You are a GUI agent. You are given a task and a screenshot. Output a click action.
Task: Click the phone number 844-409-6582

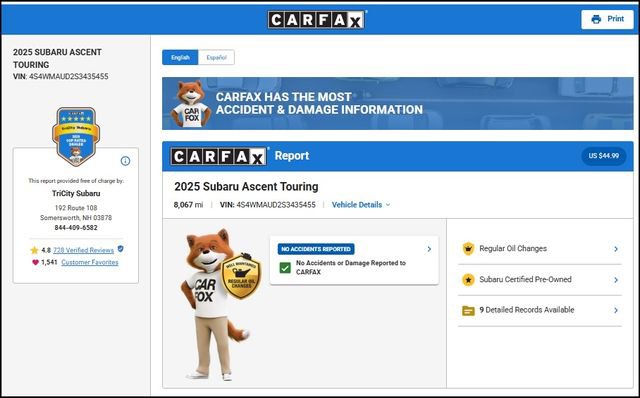pyautogui.click(x=76, y=227)
